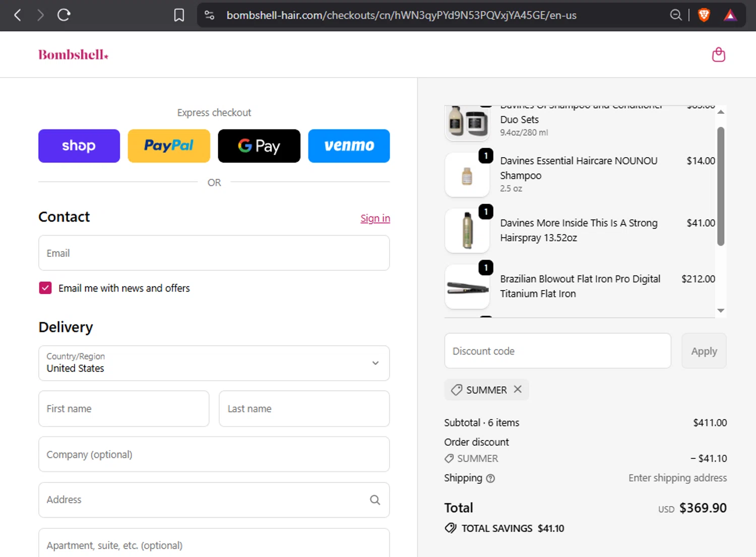Click the order summary scrollbar down arrow
This screenshot has height=557, width=756.
pos(721,311)
